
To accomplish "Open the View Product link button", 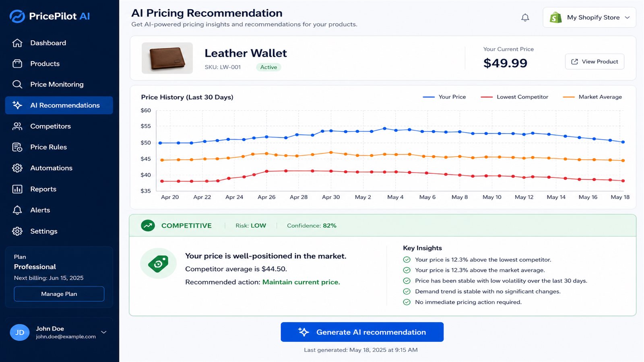I will pyautogui.click(x=594, y=62).
